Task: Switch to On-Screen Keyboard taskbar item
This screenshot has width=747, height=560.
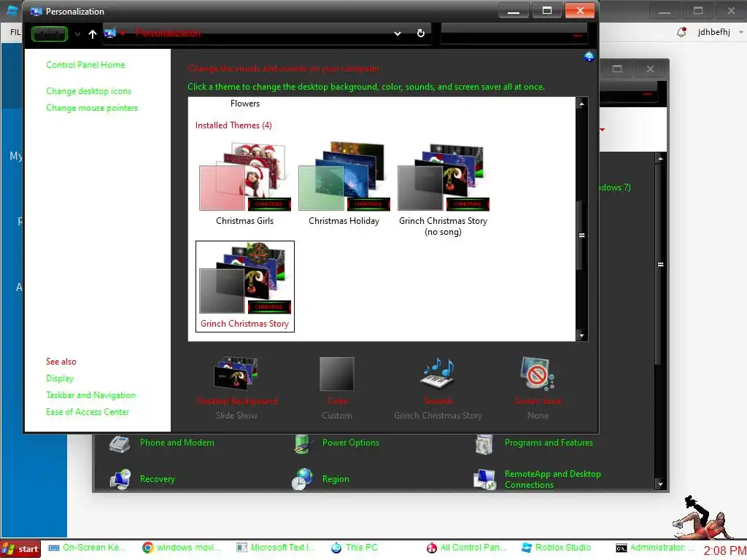Action: tap(87, 548)
